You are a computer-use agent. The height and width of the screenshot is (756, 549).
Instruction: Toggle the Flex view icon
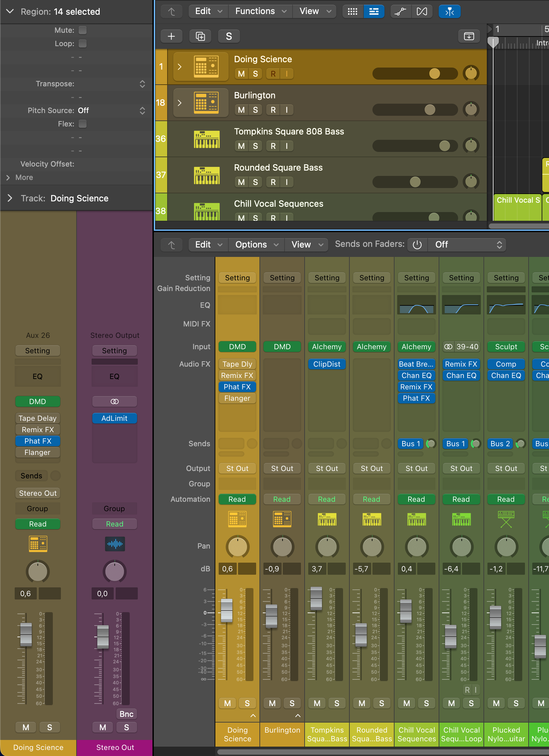(x=422, y=11)
